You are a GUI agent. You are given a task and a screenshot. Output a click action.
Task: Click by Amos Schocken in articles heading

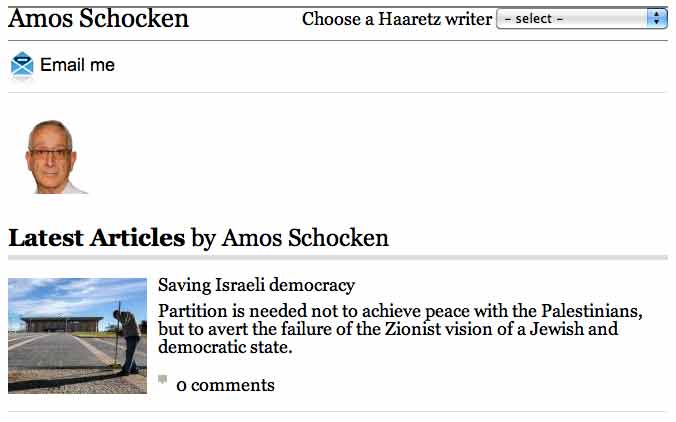click(289, 238)
